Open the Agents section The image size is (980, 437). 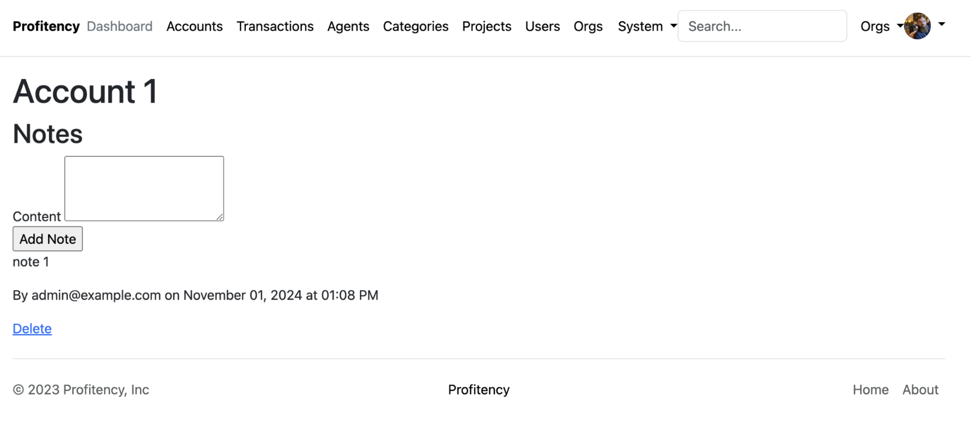(348, 26)
